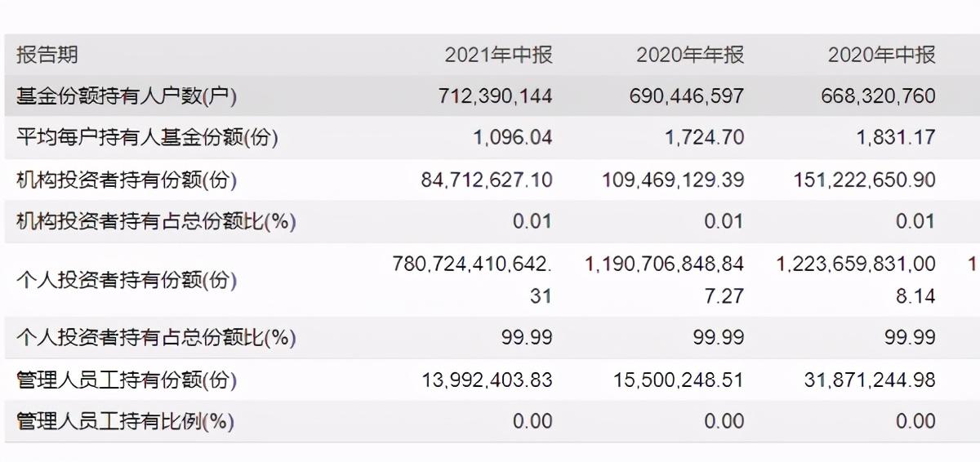Click value 690,446,597 in the table
The width and height of the screenshot is (980, 462).
687,96
